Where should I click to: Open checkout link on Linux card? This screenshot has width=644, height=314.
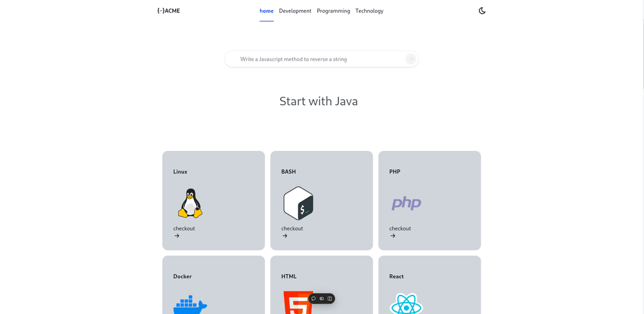184,229
